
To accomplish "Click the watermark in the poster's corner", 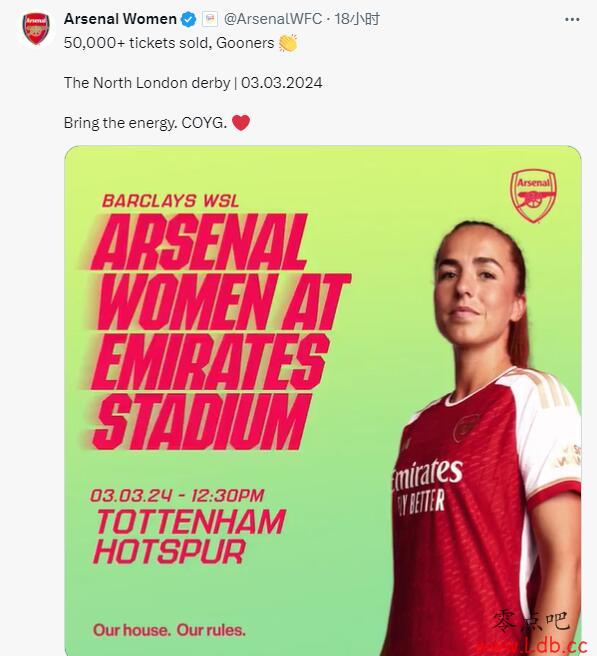I will [538, 633].
